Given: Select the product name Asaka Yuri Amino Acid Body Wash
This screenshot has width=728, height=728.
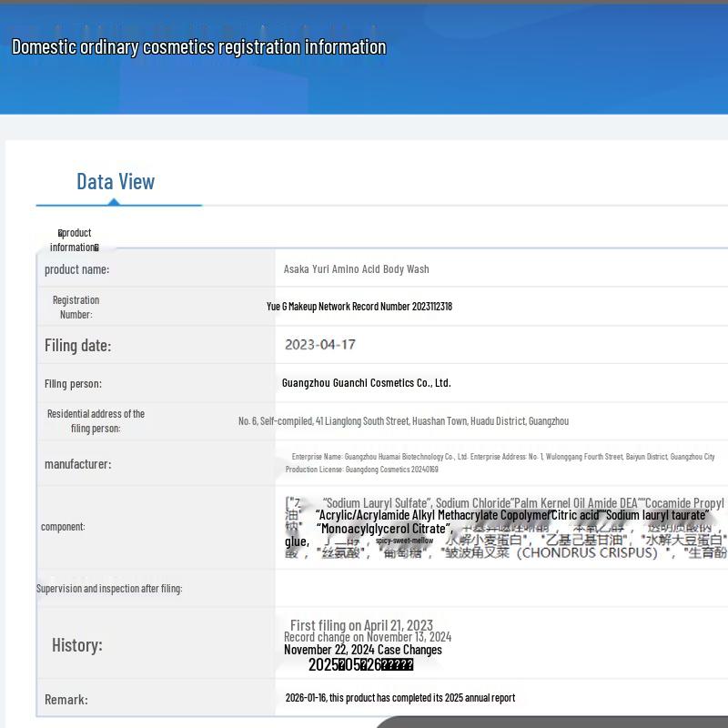Looking at the screenshot, I should 356,269.
